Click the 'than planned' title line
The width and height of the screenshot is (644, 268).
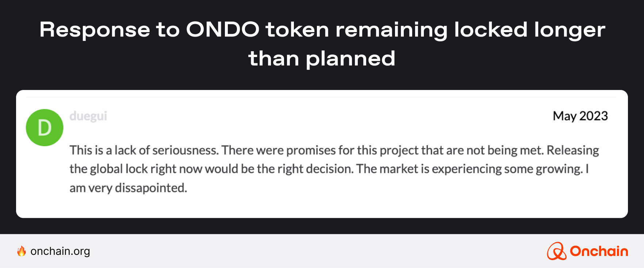point(322,58)
